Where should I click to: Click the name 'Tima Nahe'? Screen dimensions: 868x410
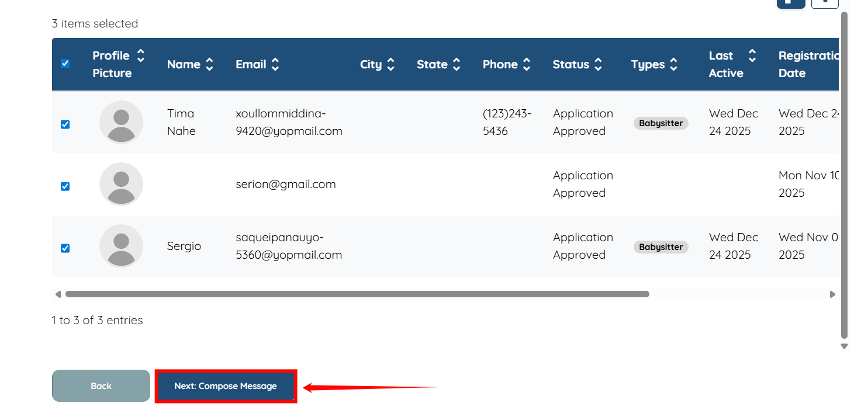[181, 122]
